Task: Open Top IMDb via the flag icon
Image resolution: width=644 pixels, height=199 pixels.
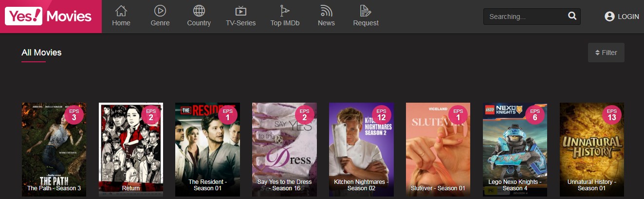Action: click(285, 10)
